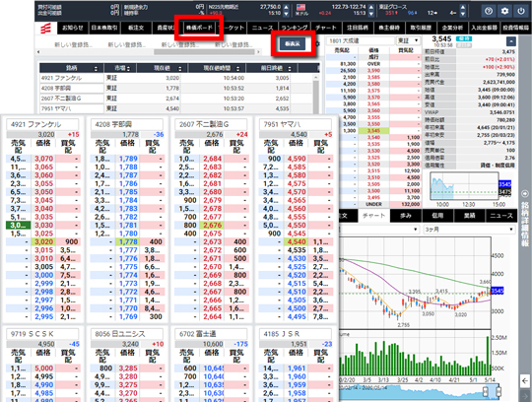Open the 取引履歴 menu tab

tap(421, 28)
